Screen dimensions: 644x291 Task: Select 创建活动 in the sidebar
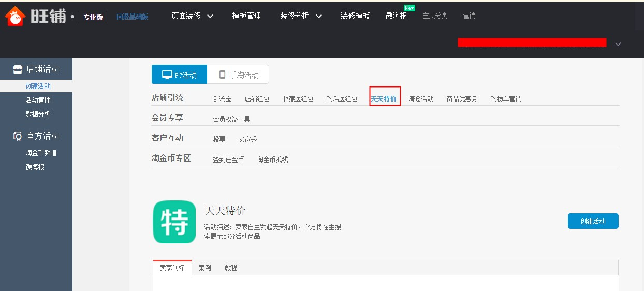tap(38, 86)
